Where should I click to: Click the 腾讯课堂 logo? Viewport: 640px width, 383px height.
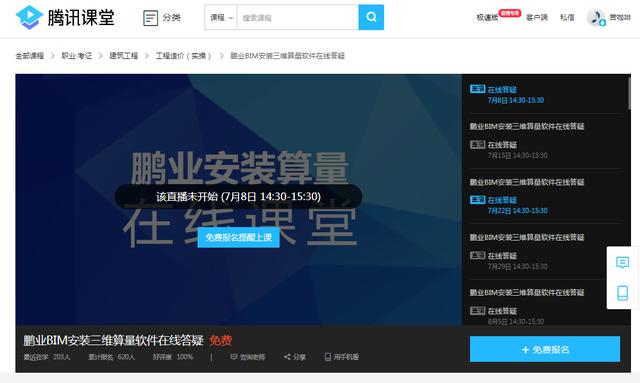pyautogui.click(x=65, y=17)
